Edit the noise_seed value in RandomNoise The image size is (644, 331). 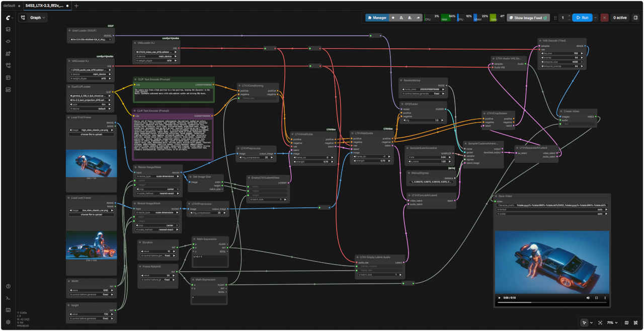click(423, 89)
